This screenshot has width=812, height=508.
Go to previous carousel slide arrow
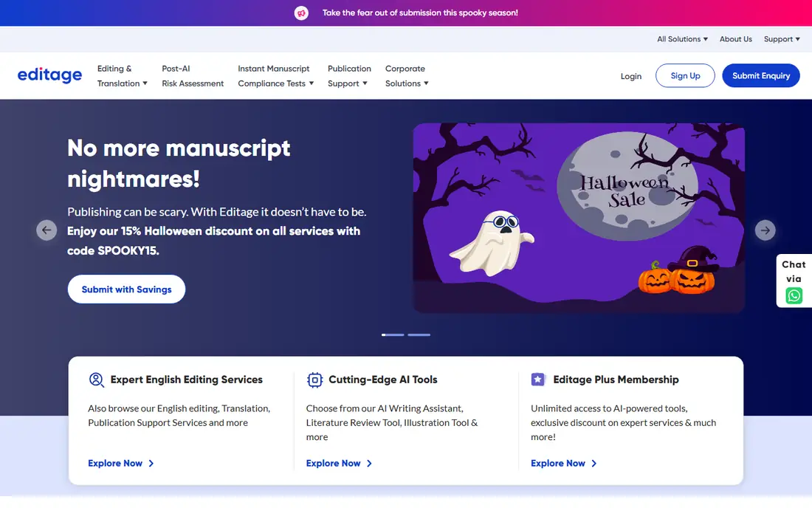(47, 230)
